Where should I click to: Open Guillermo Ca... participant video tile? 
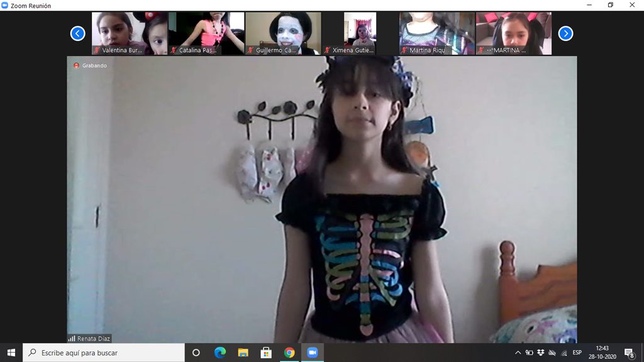283,33
